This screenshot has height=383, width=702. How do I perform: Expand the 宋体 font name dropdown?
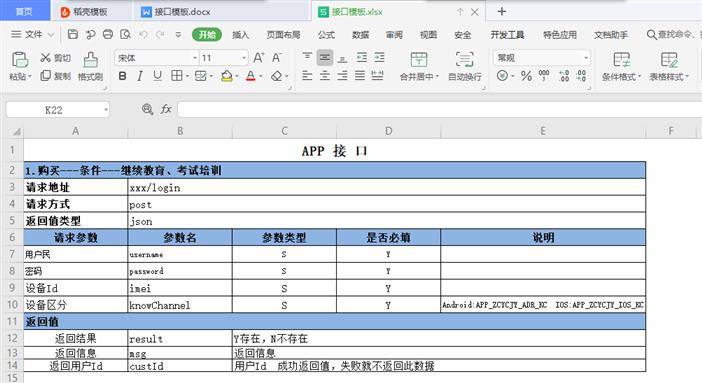195,58
